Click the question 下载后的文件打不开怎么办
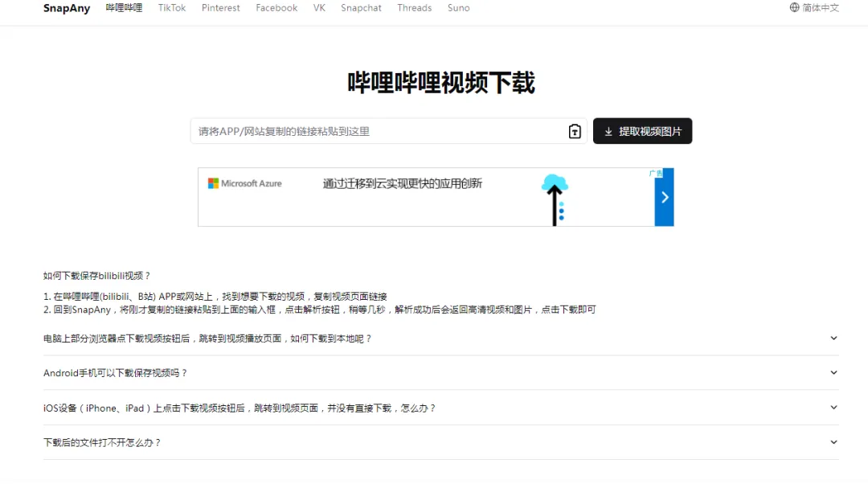Image resolution: width=868 pixels, height=488 pixels. 102,443
